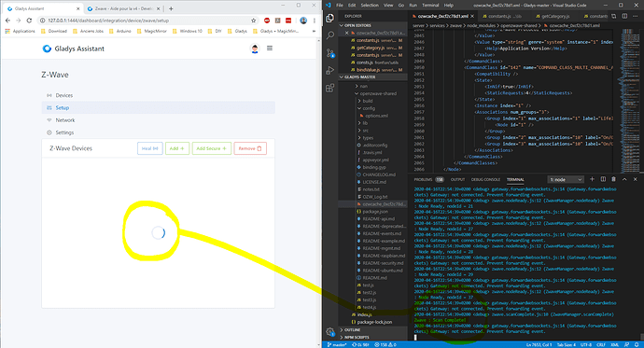Open the VS Code Manage gear icon
The image size is (644, 348).
[329, 331]
